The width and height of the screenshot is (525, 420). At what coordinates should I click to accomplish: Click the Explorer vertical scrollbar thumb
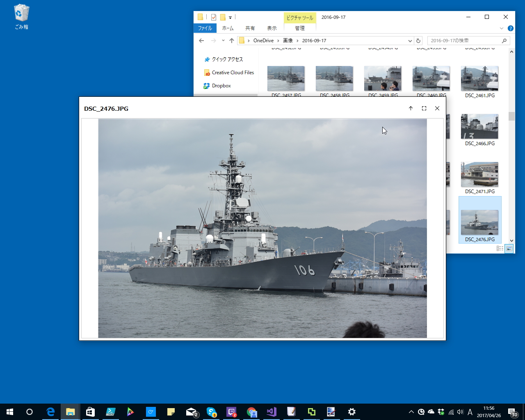[511, 116]
